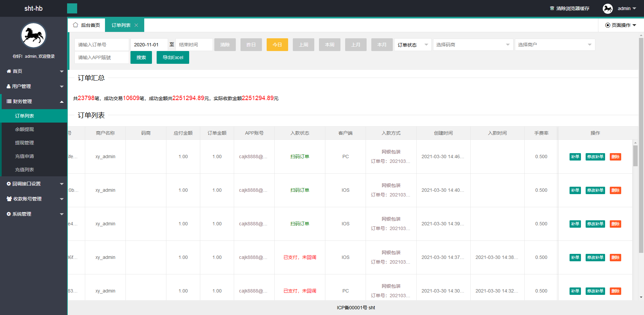Click the 导出Excel export button
Image resolution: width=644 pixels, height=315 pixels.
pos(173,57)
